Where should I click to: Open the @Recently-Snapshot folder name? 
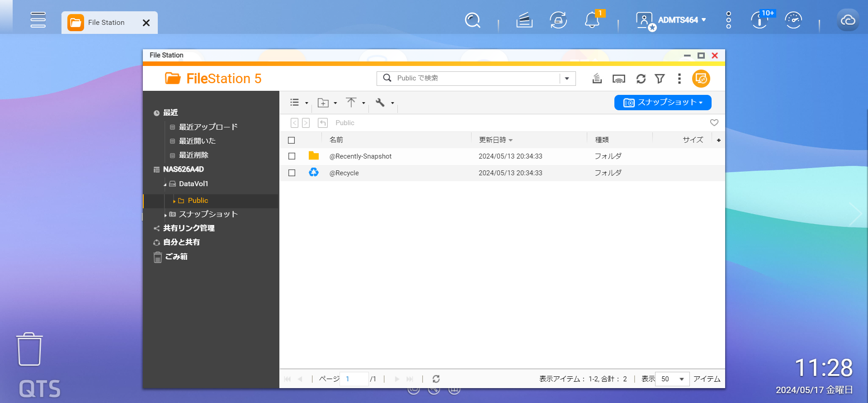(x=360, y=156)
